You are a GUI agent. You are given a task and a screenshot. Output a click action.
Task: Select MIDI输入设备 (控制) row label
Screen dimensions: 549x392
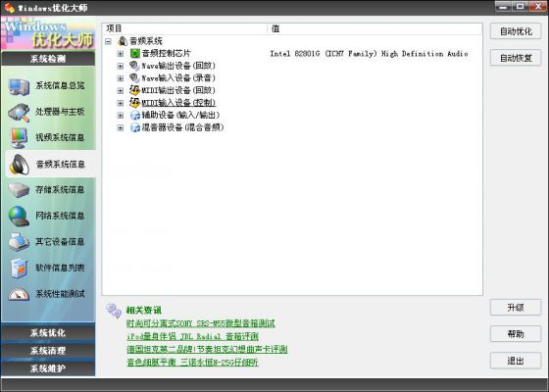[x=178, y=103]
